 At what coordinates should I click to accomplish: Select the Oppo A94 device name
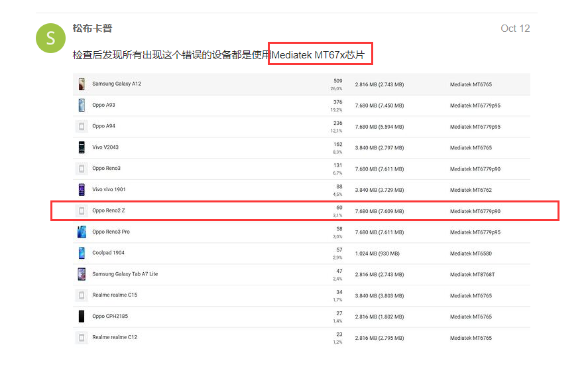point(103,126)
